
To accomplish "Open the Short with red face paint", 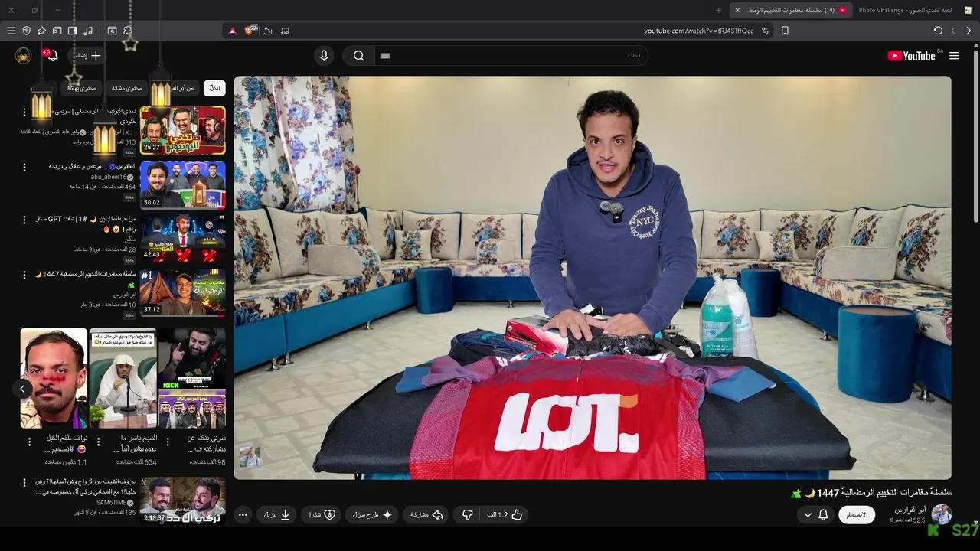I will click(x=54, y=378).
